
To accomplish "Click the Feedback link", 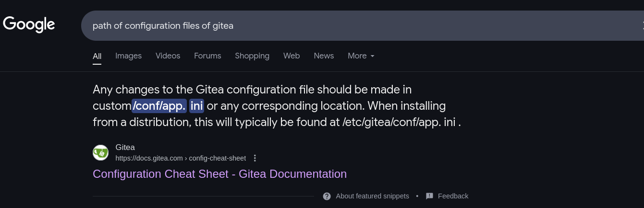I will tap(453, 196).
